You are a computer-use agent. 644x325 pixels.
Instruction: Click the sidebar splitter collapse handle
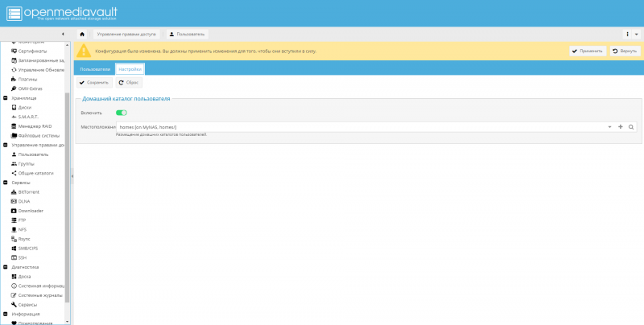click(72, 176)
